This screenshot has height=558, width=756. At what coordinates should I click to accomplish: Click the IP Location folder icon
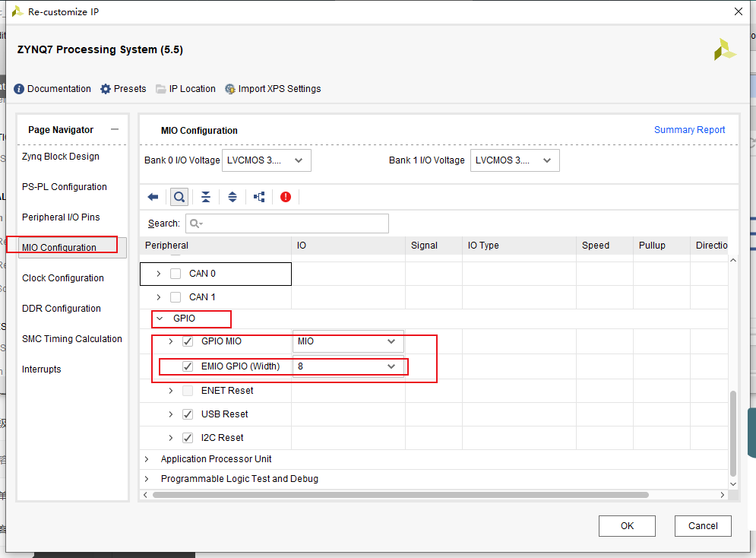tap(160, 89)
